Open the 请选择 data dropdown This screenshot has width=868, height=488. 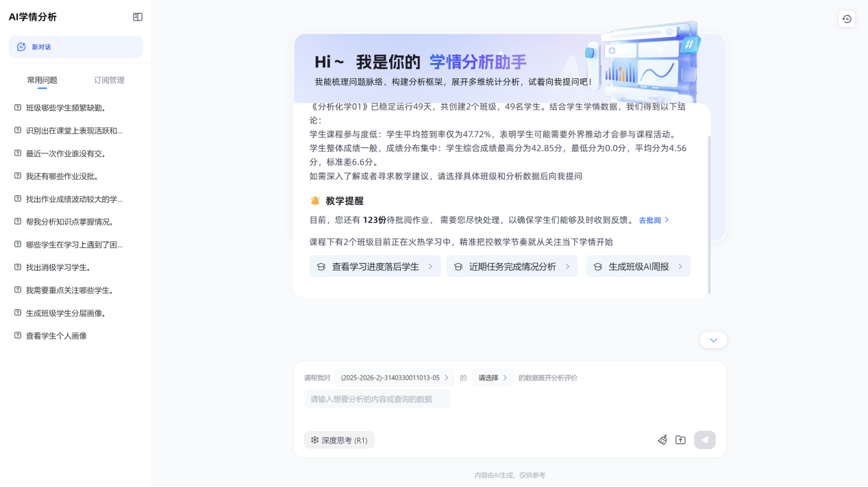(493, 378)
